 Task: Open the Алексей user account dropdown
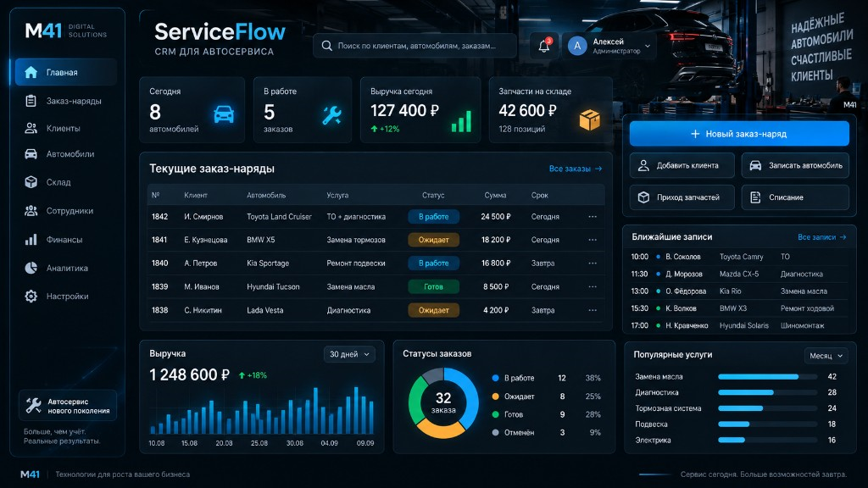(609, 46)
